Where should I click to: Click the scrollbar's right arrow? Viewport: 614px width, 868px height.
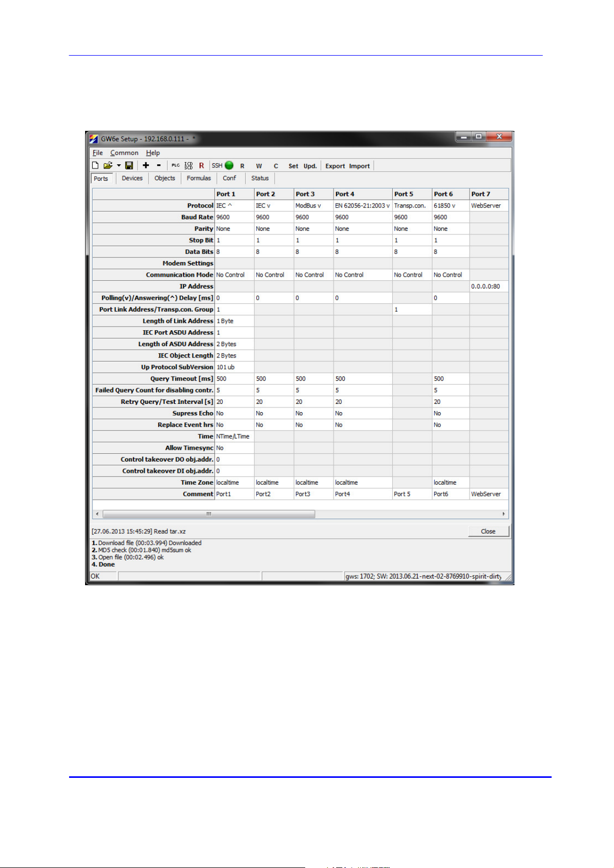(504, 514)
